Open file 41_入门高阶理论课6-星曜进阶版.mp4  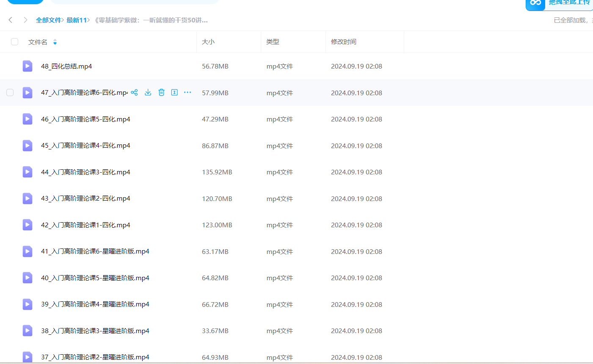[x=95, y=251]
